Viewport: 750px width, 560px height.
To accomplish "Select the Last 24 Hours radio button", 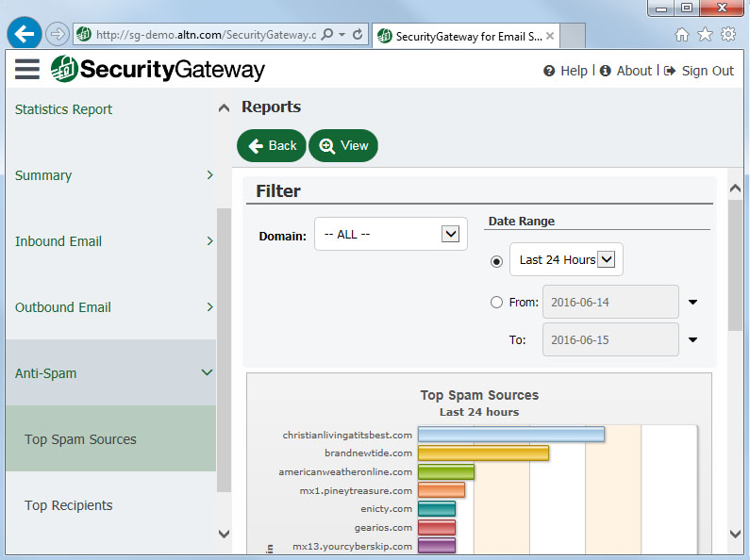I will [497, 261].
